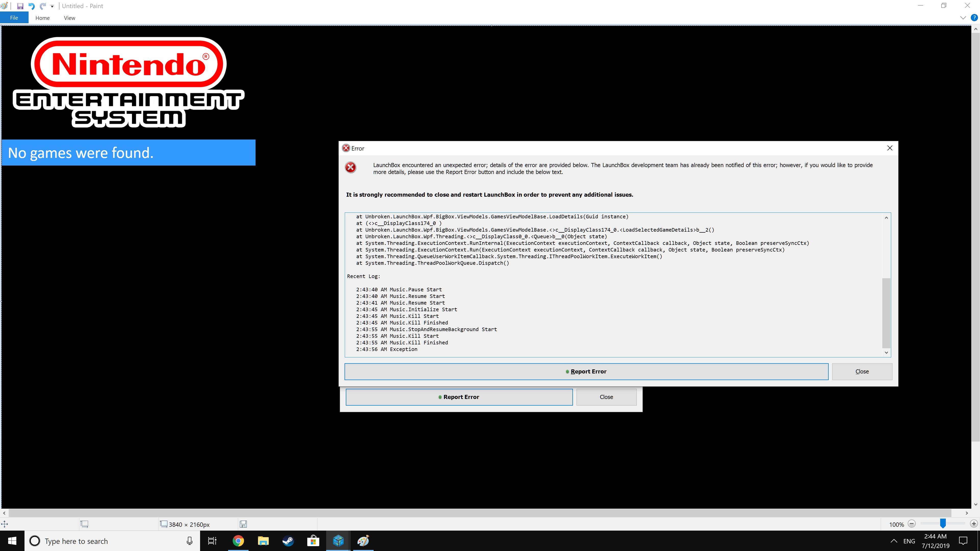
Task: Click the Paint zoom slider handle
Action: (943, 524)
